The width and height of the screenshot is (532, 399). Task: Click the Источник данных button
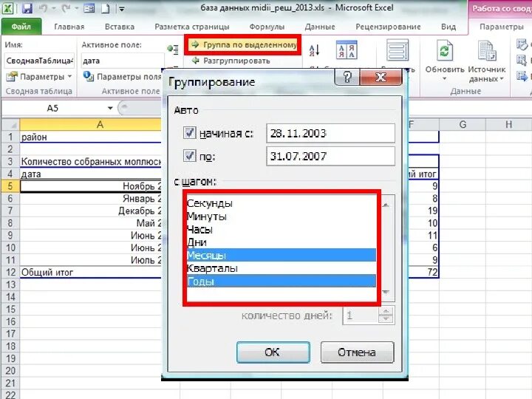(486, 61)
